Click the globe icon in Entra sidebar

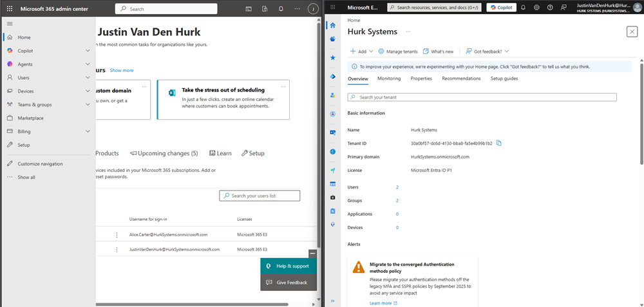(333, 151)
